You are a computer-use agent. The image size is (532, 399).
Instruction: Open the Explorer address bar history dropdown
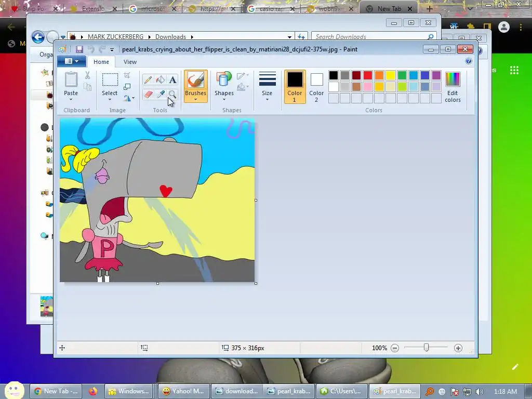click(289, 37)
